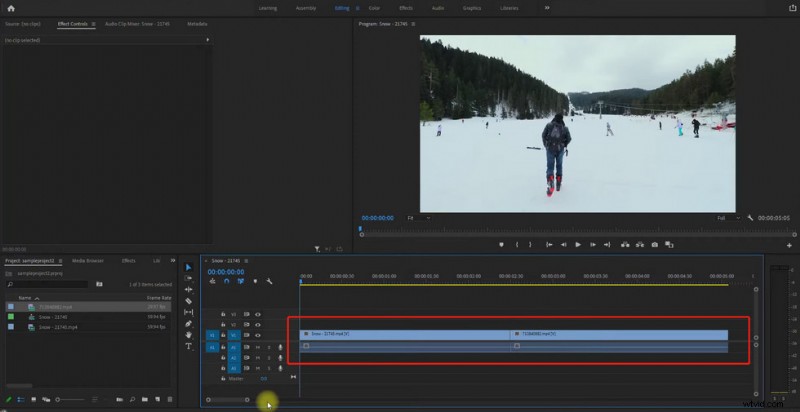
Task: Select the Selection tool arrow
Action: tap(188, 267)
